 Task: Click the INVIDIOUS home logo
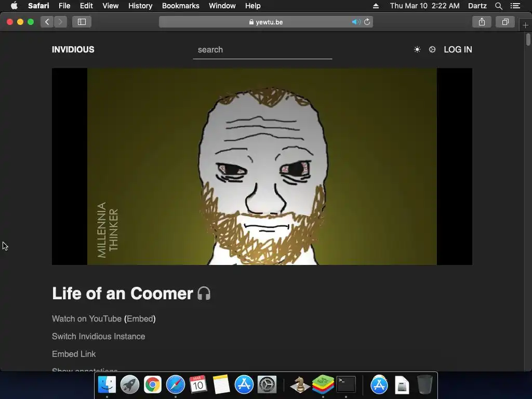click(x=73, y=49)
